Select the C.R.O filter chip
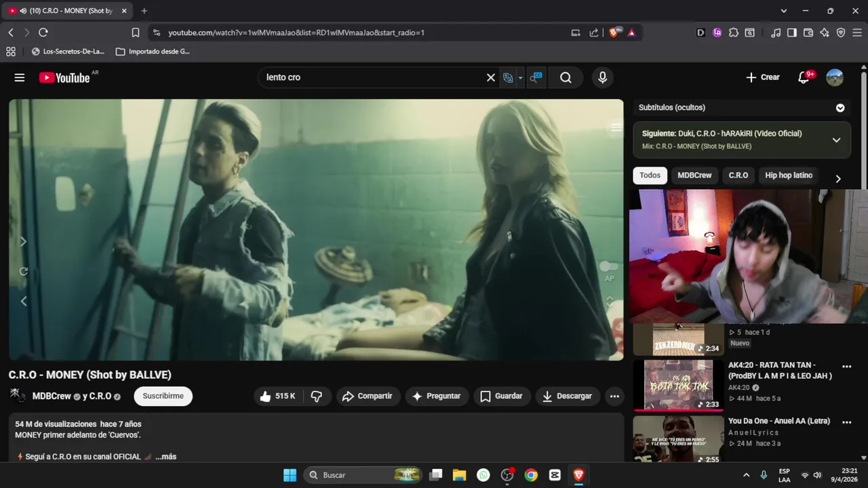Image resolution: width=868 pixels, height=488 pixels. click(738, 176)
